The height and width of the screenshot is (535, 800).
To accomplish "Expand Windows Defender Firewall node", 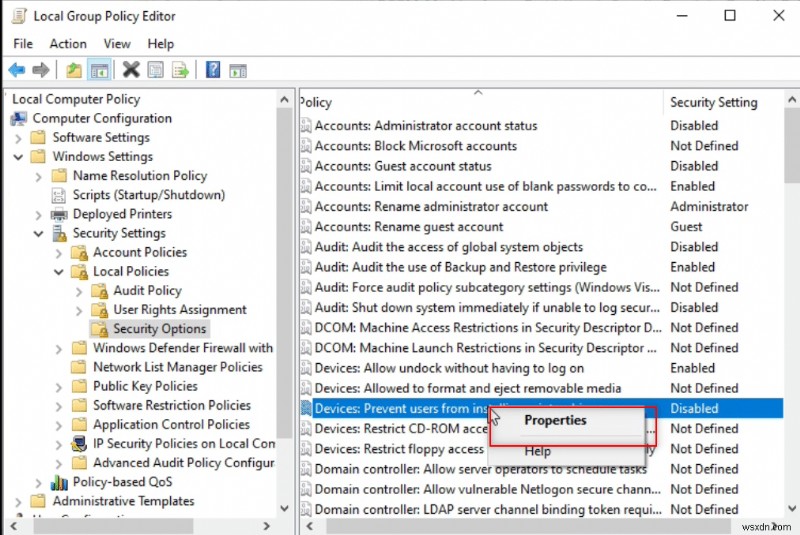I will pos(58,349).
